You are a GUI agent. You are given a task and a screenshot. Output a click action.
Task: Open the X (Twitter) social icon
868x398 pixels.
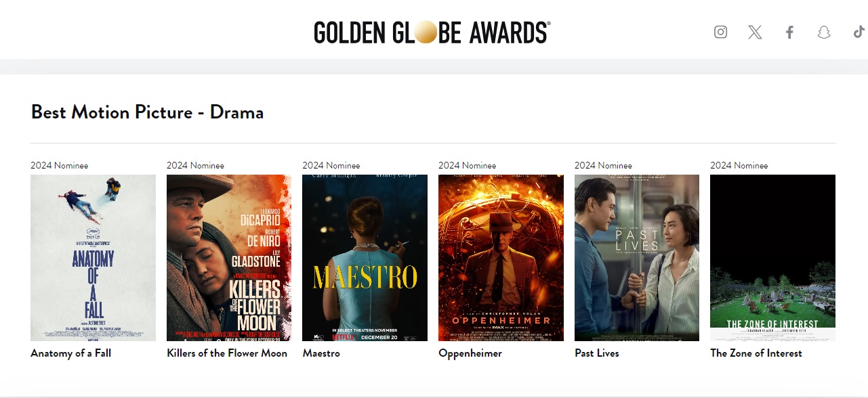(x=755, y=32)
